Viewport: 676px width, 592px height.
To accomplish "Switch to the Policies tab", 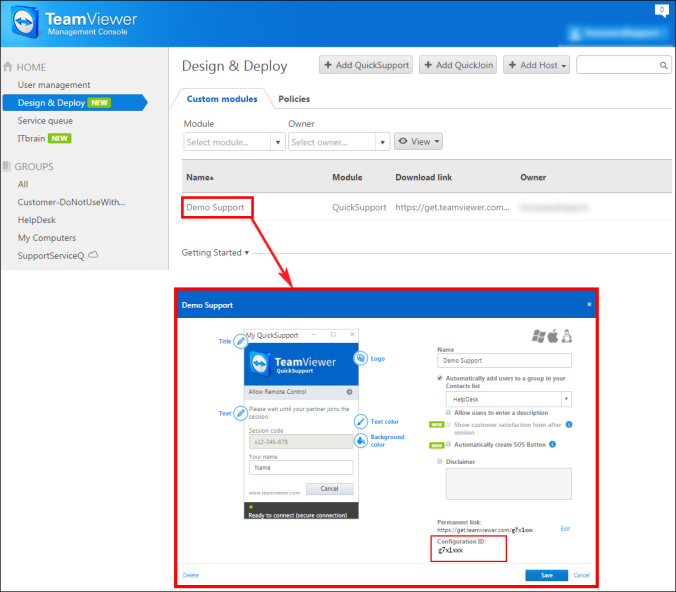I will tap(294, 99).
